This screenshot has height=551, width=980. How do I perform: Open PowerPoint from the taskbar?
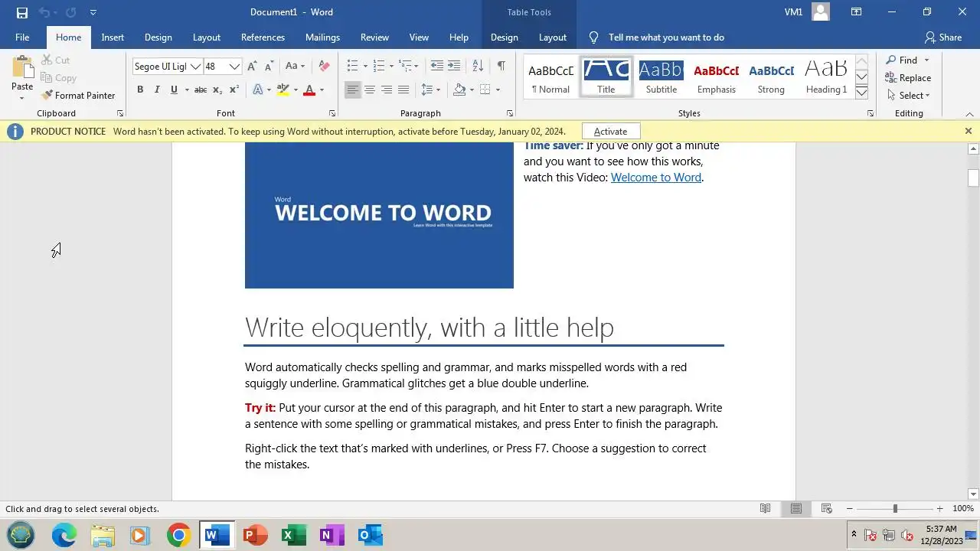[255, 535]
